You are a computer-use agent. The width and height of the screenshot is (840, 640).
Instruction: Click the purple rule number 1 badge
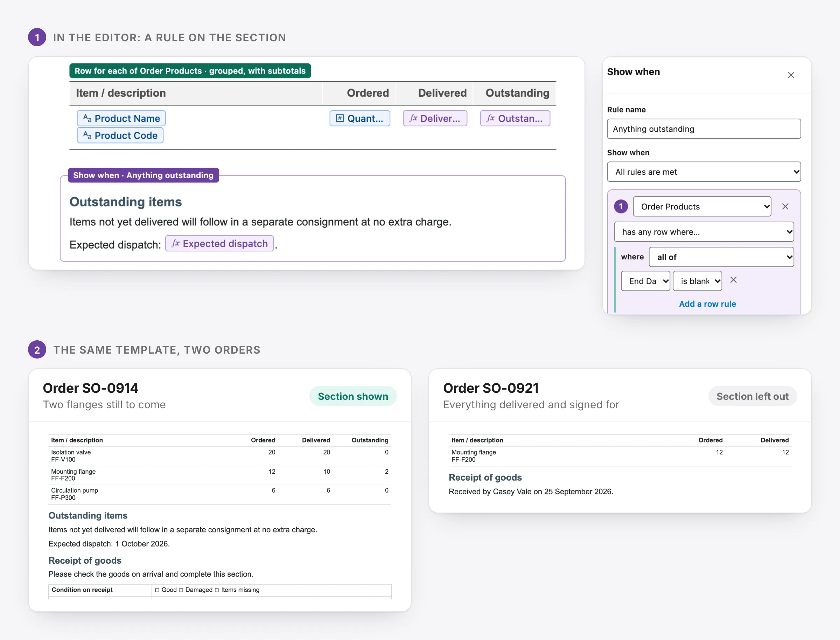(621, 207)
